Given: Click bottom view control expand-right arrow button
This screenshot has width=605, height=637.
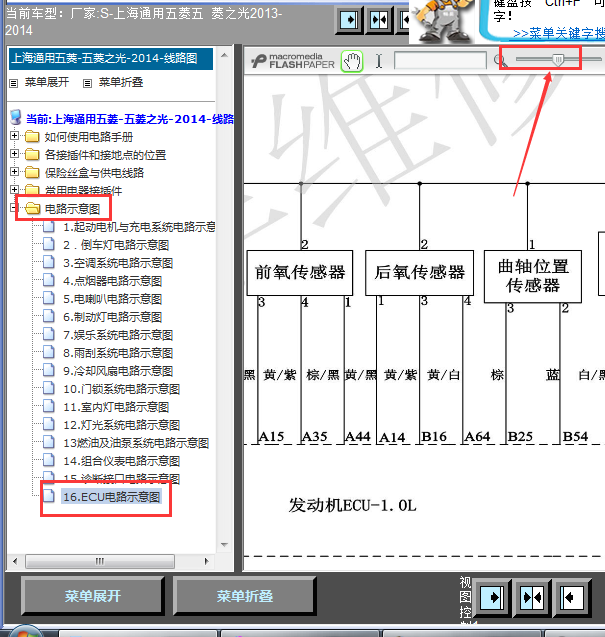Looking at the screenshot, I should coord(493,598).
